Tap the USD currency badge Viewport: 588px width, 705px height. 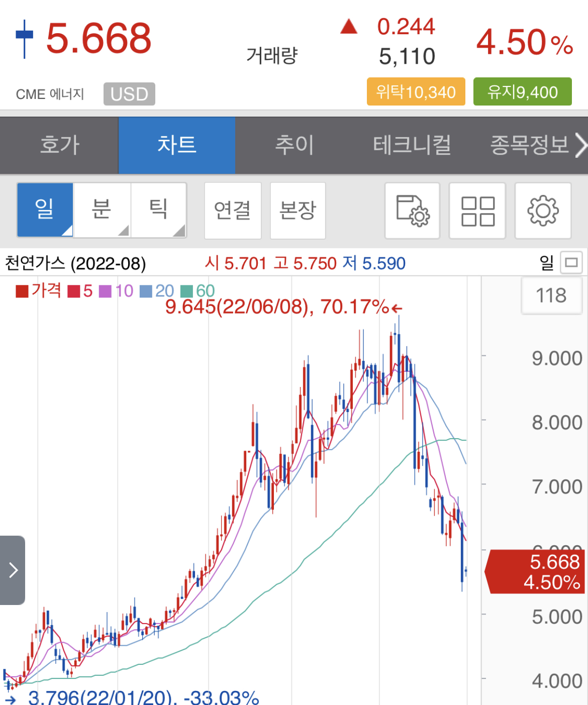point(129,94)
